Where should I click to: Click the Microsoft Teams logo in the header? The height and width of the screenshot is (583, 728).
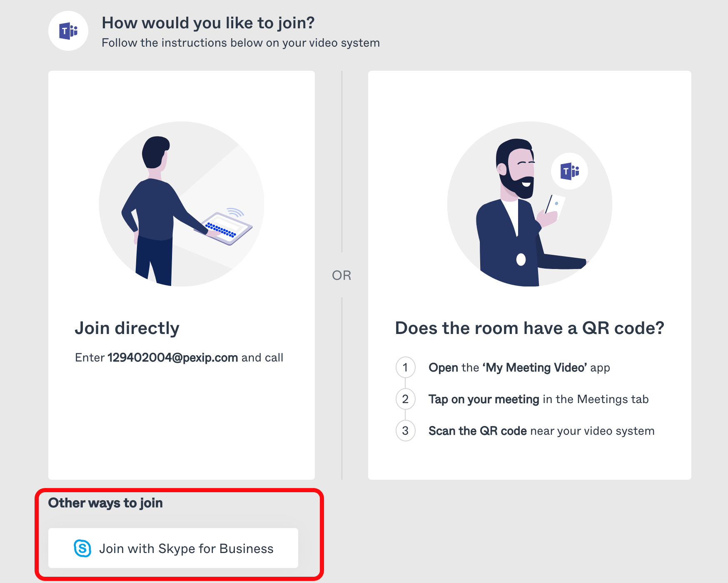tap(68, 31)
